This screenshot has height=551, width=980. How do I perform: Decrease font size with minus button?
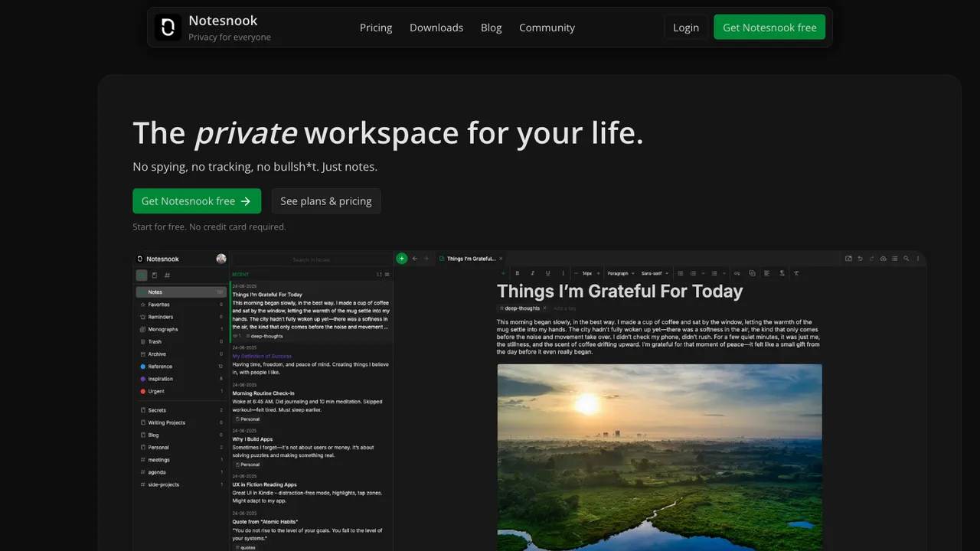[x=576, y=273]
